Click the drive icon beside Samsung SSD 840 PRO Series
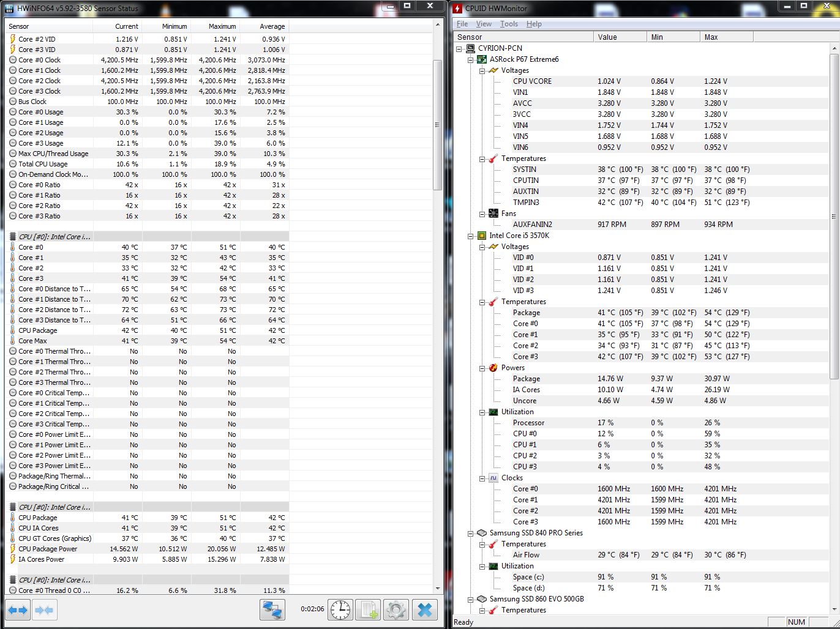The width and height of the screenshot is (840, 629). coord(482,533)
